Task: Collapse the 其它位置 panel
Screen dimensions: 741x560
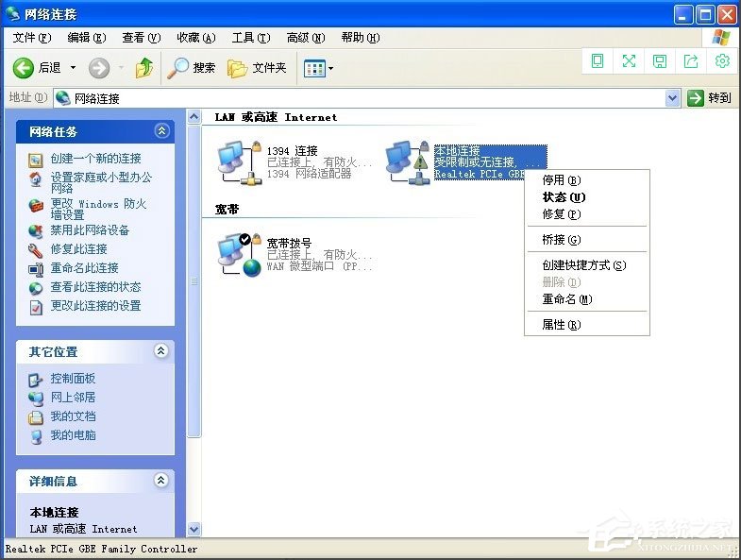Action: click(161, 351)
